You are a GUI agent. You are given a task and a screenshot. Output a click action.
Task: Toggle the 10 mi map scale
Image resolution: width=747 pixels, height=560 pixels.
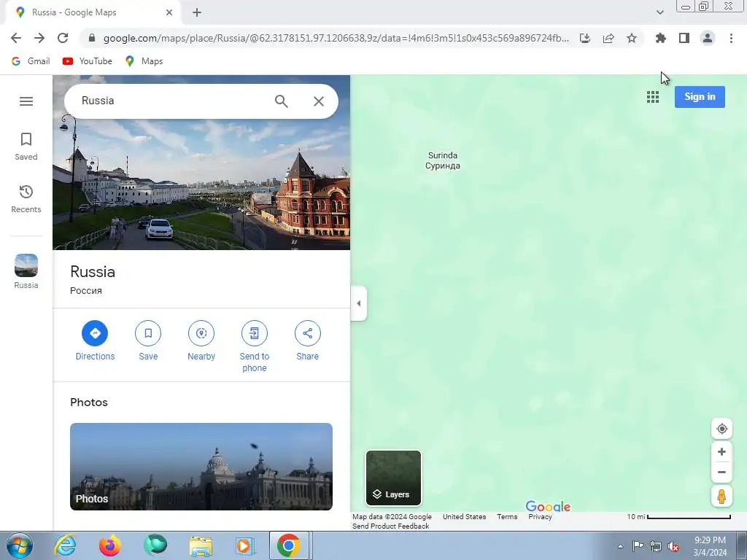pos(679,517)
